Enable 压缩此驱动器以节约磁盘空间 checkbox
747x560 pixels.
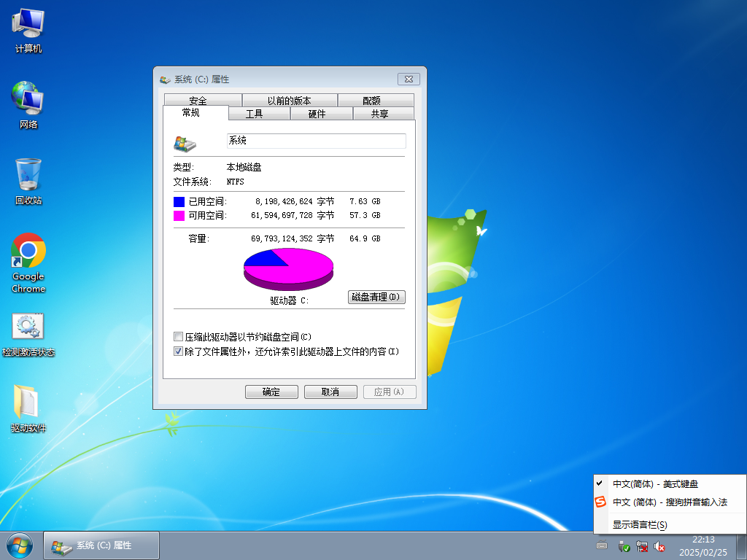178,337
